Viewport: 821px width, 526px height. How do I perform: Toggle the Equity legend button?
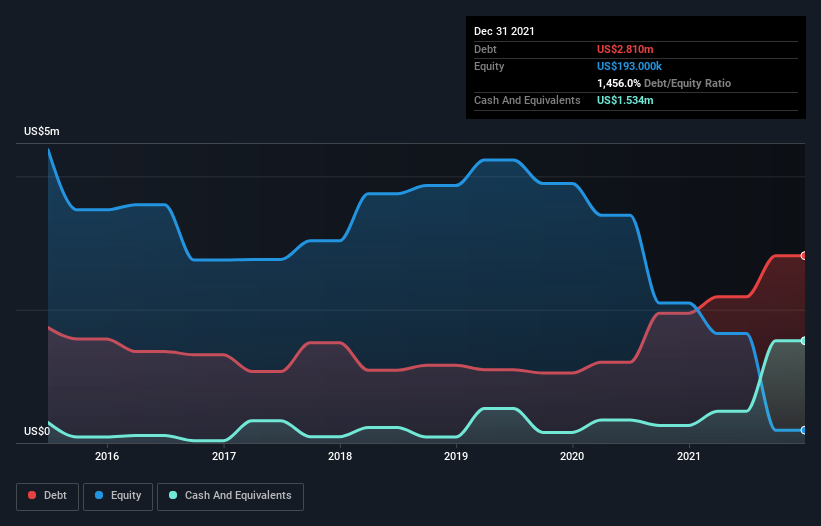(x=118, y=496)
